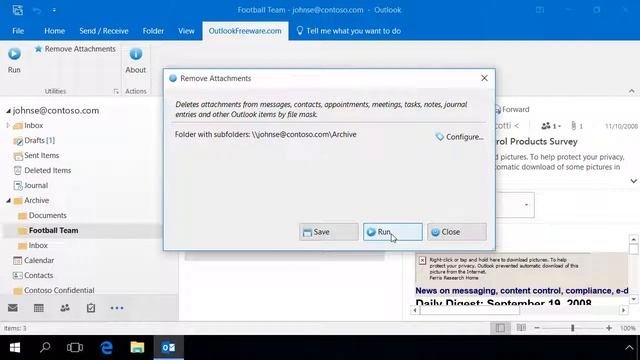Open the News on messaging link
The height and width of the screenshot is (360, 640).
point(522,291)
